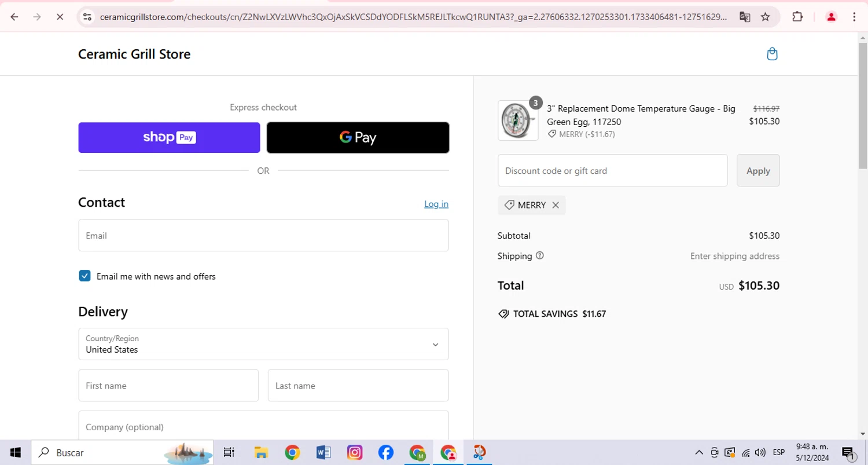
Task: Open network settings in system tray
Action: (x=746, y=453)
